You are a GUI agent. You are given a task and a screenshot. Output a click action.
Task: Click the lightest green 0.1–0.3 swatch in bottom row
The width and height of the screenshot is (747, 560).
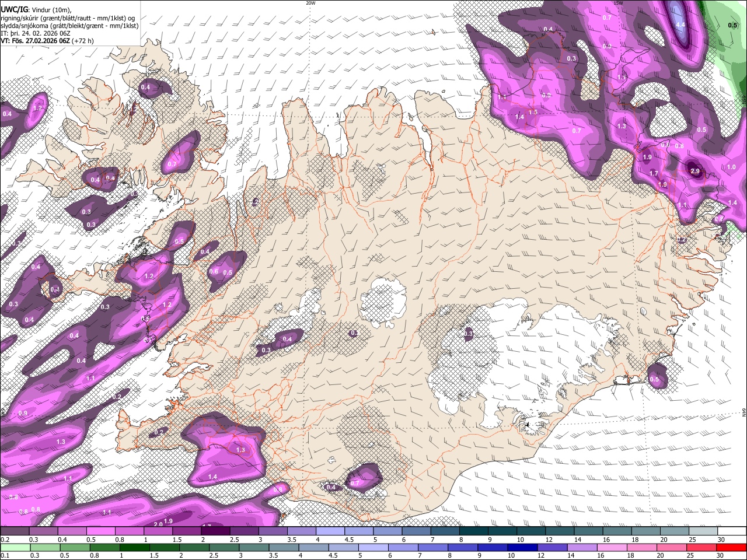coord(15,547)
